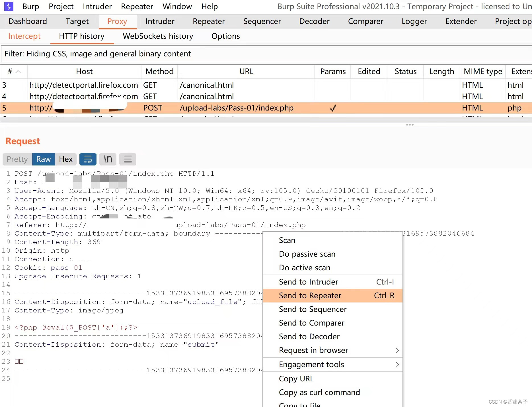The width and height of the screenshot is (532, 407).
Task: Sort by the MIME type column header
Action: click(x=483, y=71)
